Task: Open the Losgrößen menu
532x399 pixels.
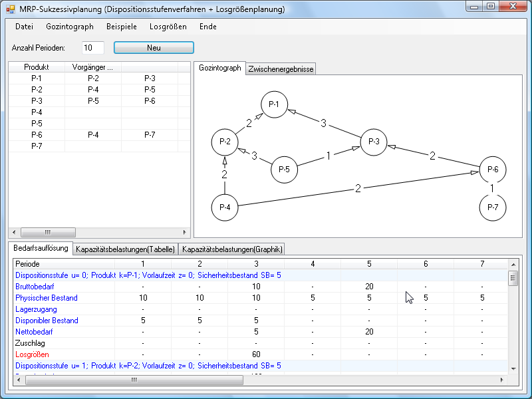Action: pos(168,27)
